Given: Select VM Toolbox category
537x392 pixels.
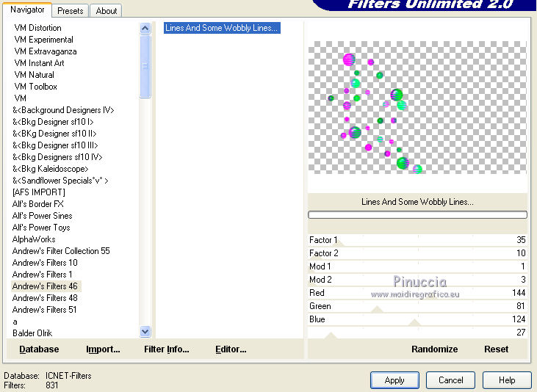Looking at the screenshot, I should (35, 87).
